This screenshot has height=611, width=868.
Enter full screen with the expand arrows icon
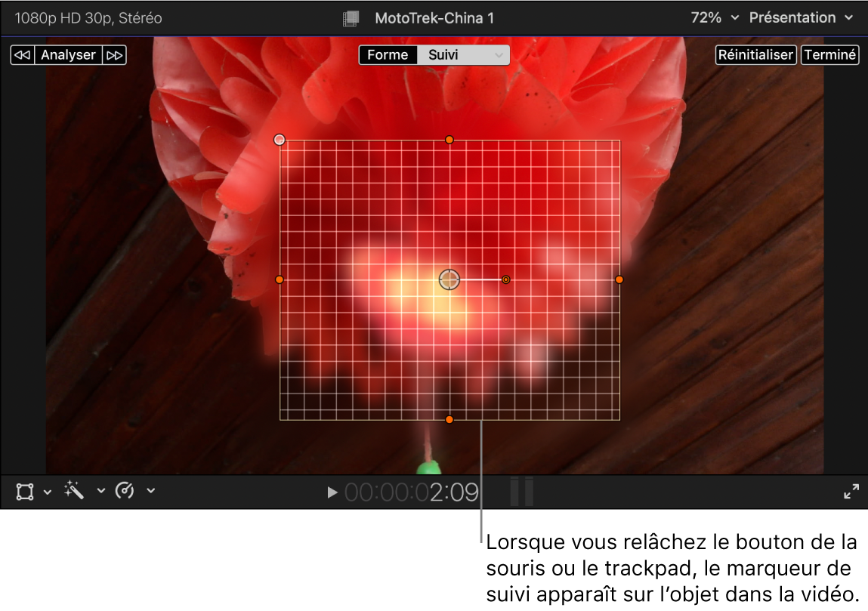click(851, 492)
